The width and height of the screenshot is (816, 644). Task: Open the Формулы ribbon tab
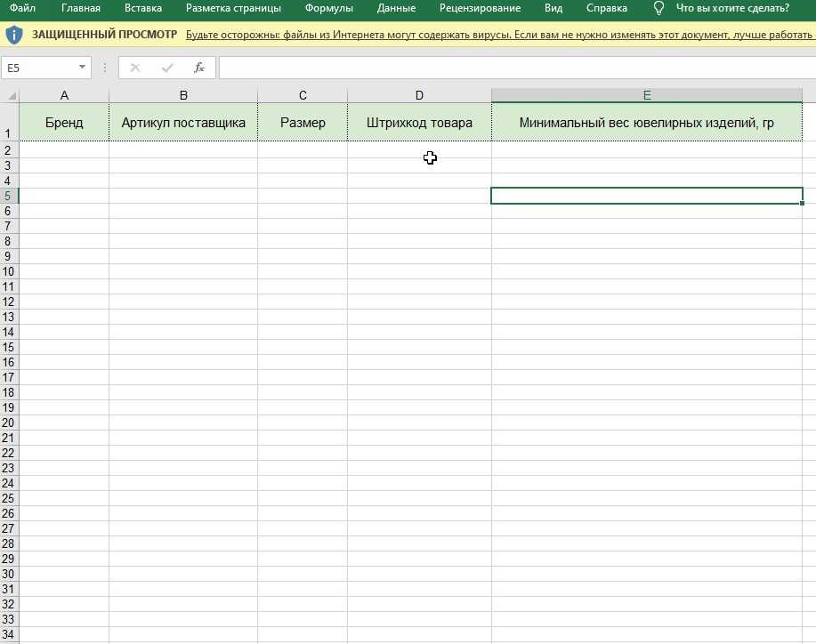pos(328,9)
